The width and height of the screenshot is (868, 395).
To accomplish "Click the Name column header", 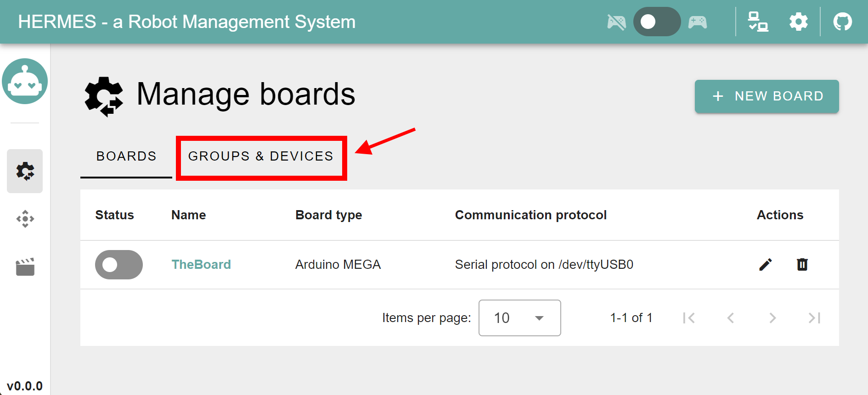I will pos(188,215).
